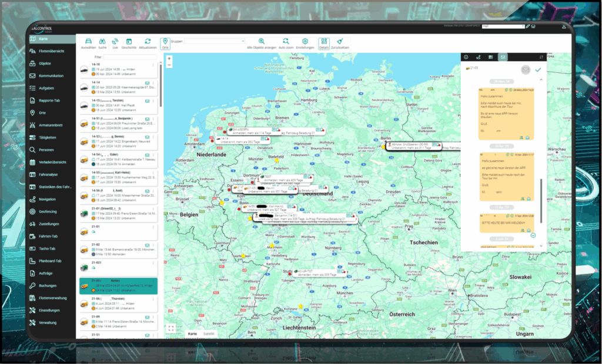Click the map zoom in plus button

pos(169,58)
